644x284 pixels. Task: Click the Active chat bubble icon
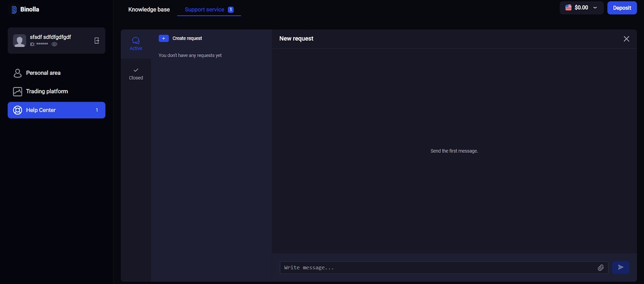click(x=136, y=41)
